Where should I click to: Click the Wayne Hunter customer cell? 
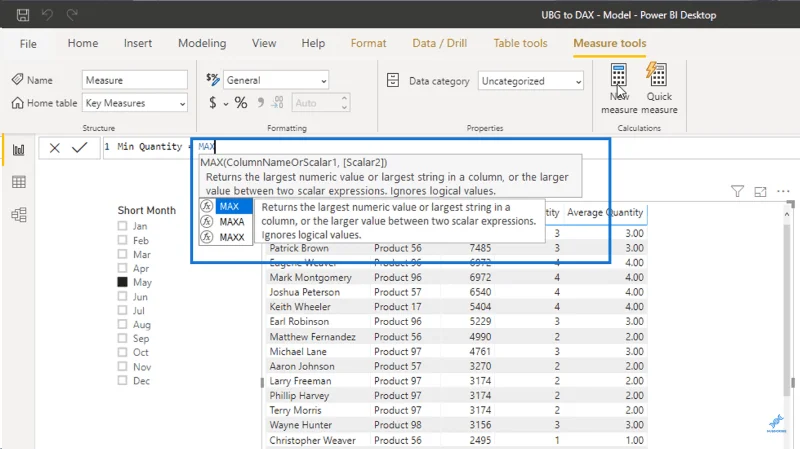(301, 425)
